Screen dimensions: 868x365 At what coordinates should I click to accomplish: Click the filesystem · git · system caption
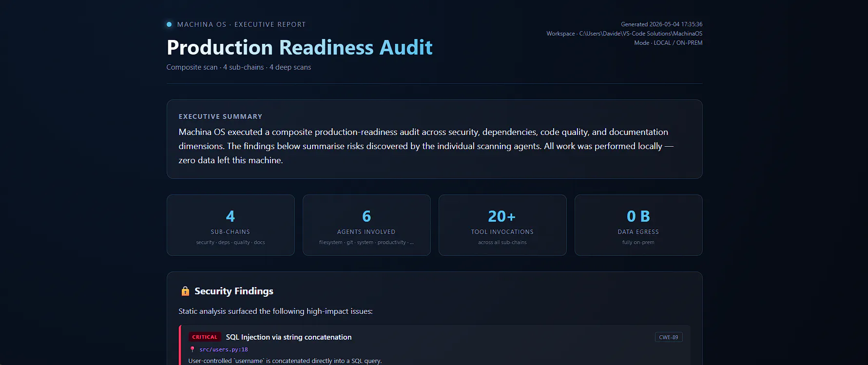[x=366, y=242]
